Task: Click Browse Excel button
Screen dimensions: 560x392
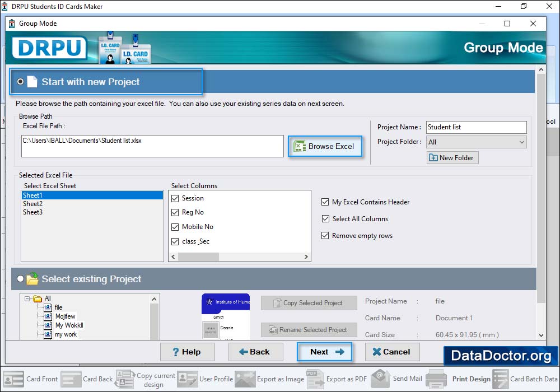Action: [x=325, y=146]
